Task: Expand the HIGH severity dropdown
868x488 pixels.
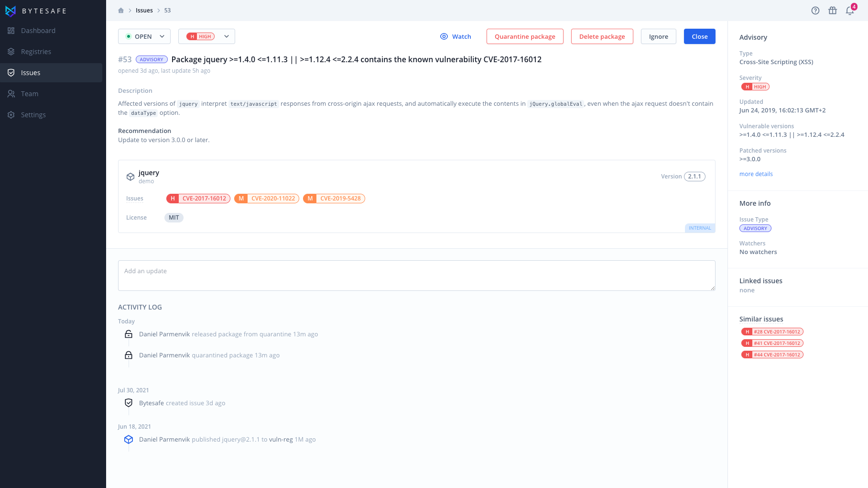Action: click(206, 36)
